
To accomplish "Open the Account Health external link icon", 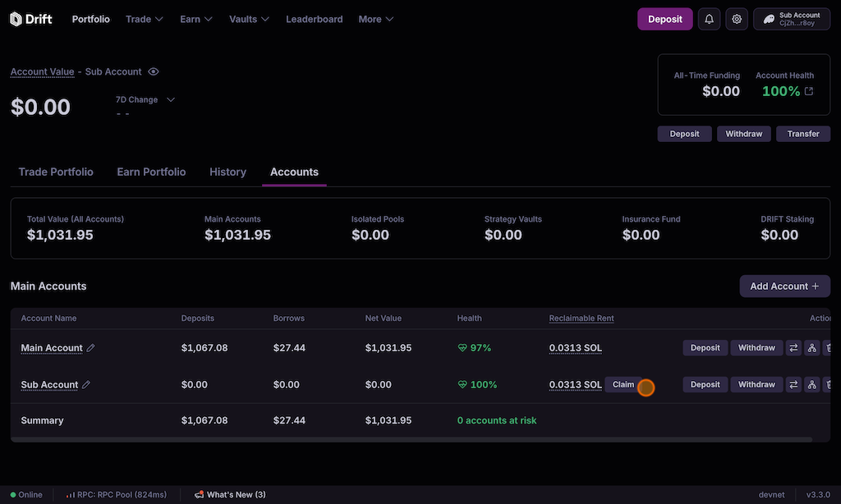I will 809,91.
